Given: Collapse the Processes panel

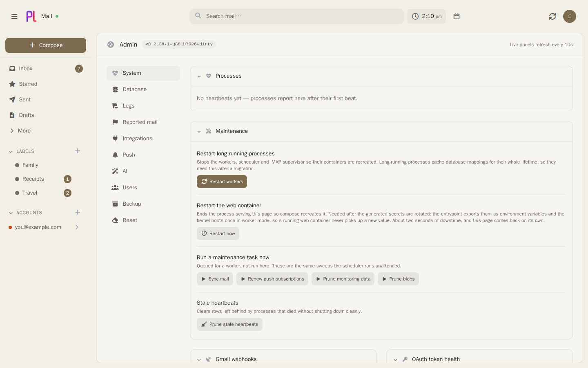Looking at the screenshot, I should pyautogui.click(x=199, y=76).
